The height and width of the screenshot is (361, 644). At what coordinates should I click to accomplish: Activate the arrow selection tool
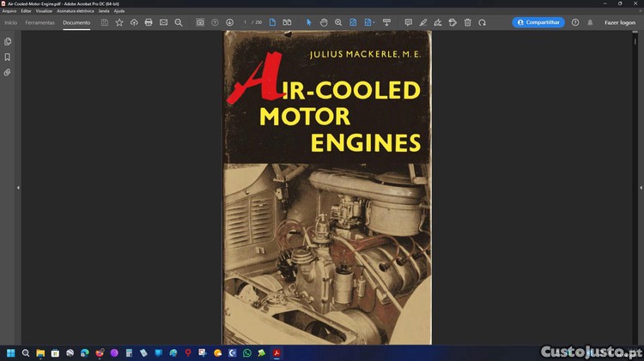coord(309,22)
